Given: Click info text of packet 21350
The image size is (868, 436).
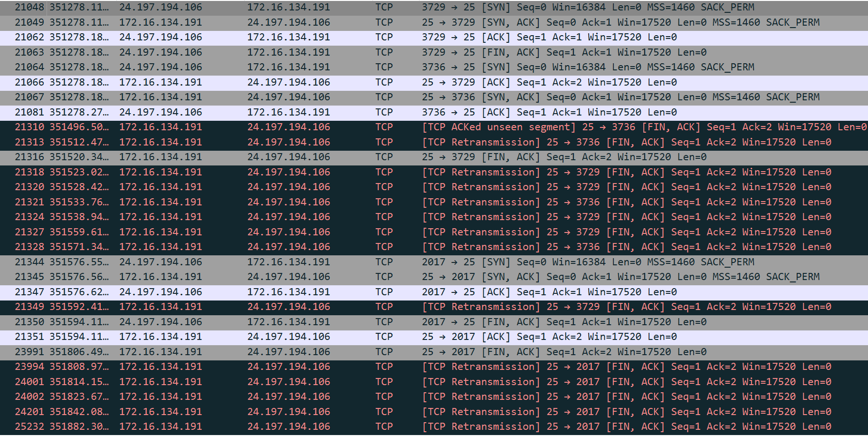Looking at the screenshot, I should point(564,322).
